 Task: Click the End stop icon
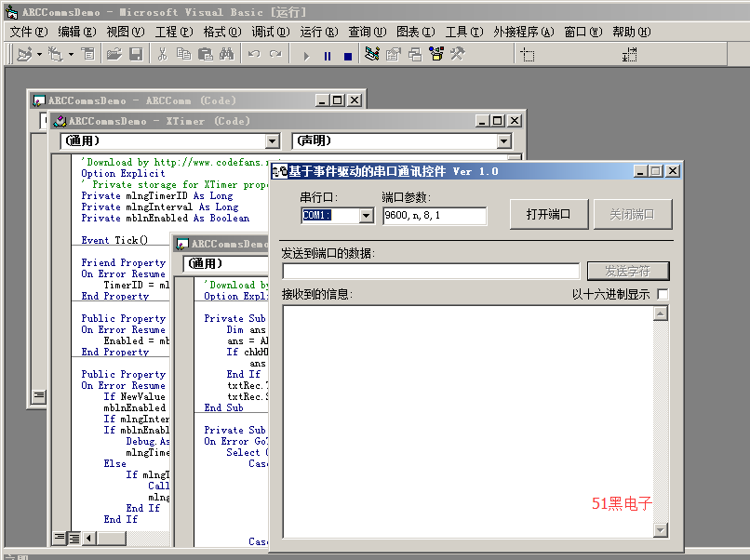(x=348, y=56)
